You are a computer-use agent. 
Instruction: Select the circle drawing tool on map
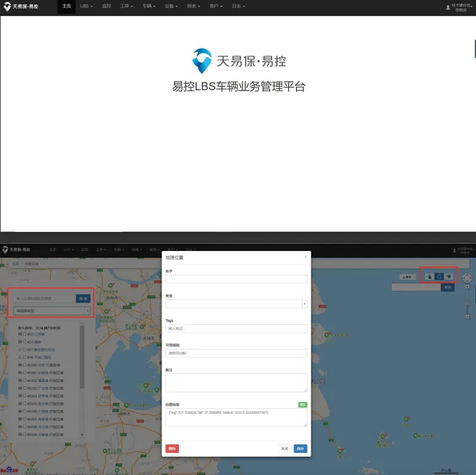point(439,277)
